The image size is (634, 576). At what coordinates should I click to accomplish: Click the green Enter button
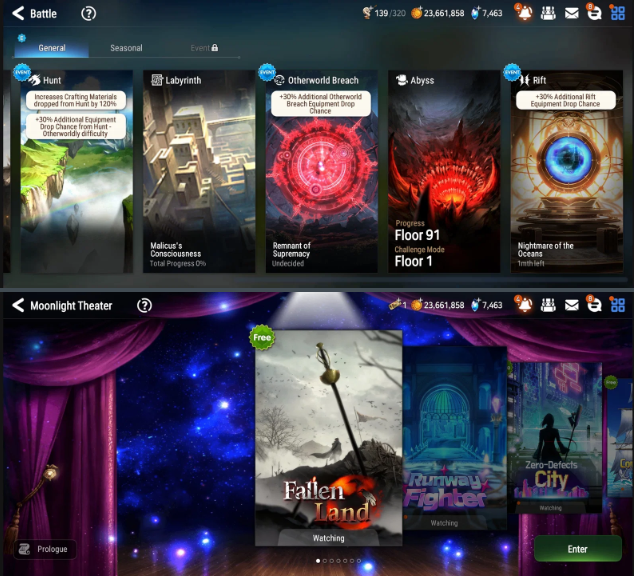[577, 549]
